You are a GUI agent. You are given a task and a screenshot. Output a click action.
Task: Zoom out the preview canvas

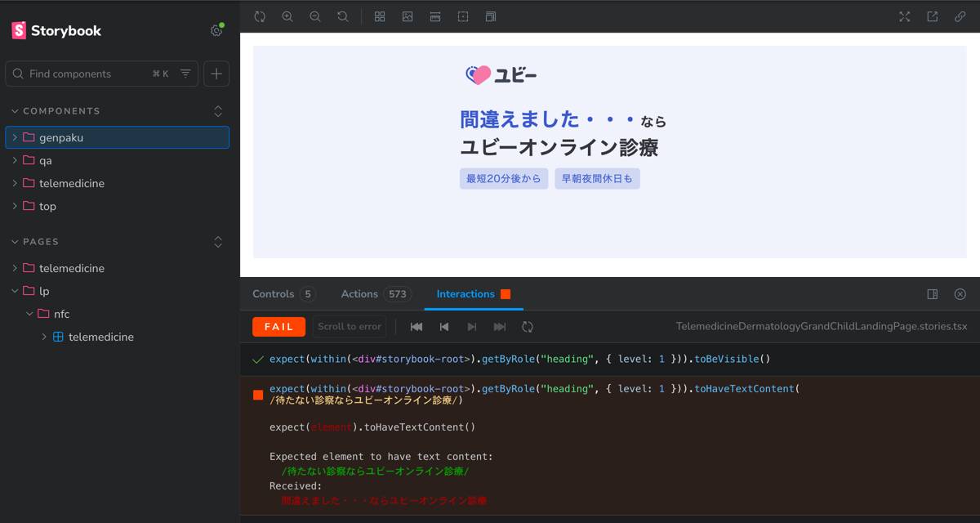[x=315, y=16]
